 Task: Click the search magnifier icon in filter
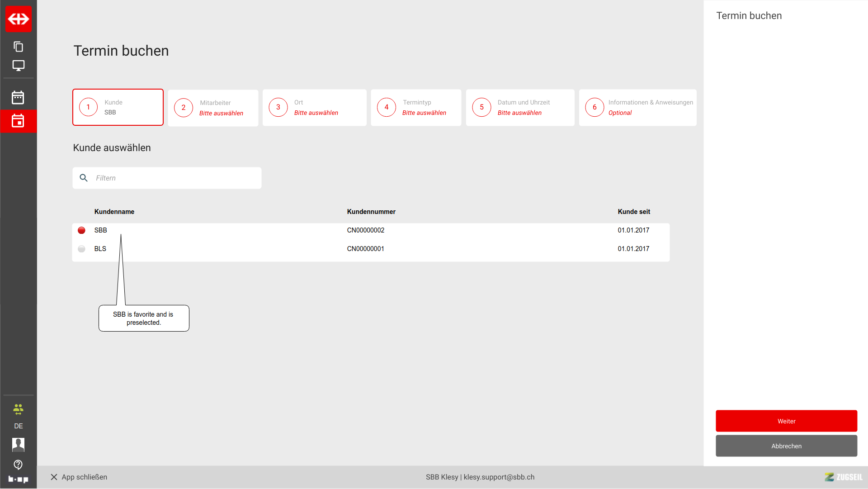[84, 178]
